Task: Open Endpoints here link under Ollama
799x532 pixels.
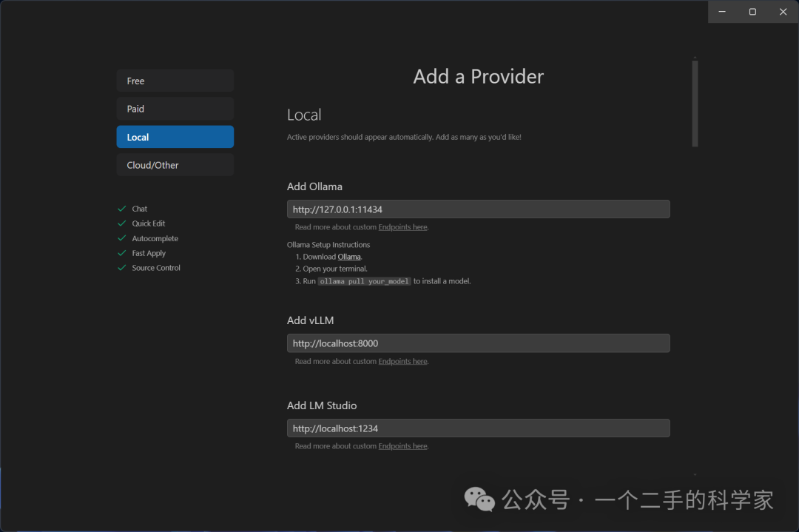Action: pyautogui.click(x=402, y=226)
